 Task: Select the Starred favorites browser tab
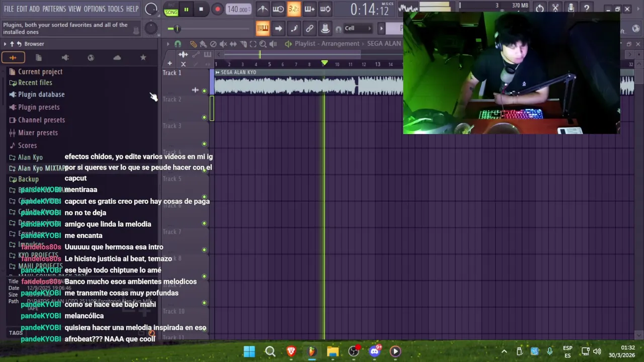pos(143,57)
